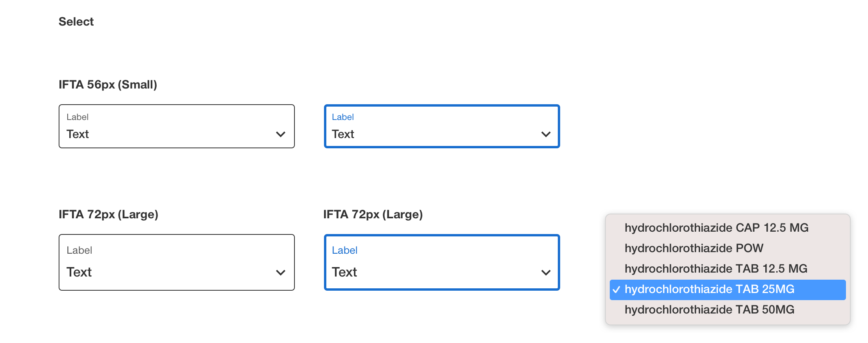Click chevron arrow in gray-bordered small select
This screenshot has height=343, width=868.
(x=281, y=135)
